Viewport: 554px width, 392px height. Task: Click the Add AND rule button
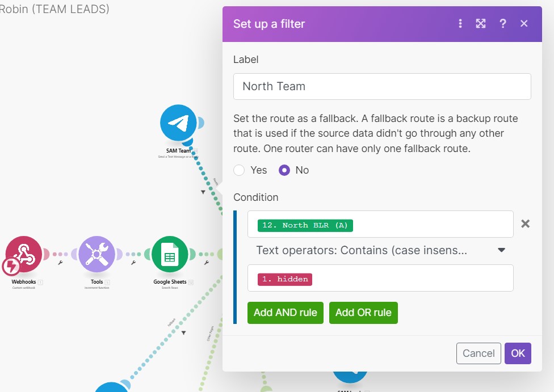click(x=286, y=313)
